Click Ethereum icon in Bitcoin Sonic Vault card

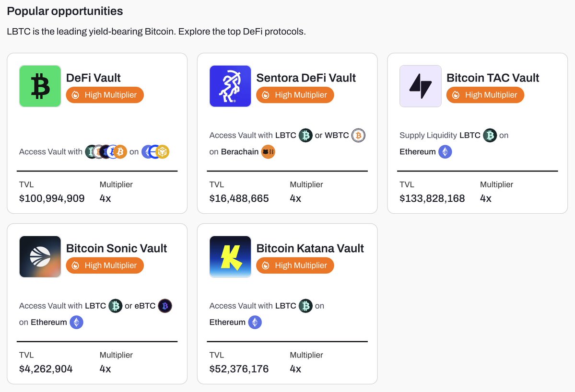point(76,322)
